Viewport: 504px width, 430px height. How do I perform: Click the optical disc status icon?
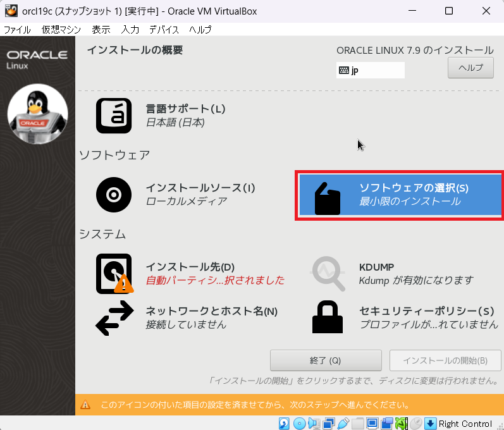tap(300, 423)
